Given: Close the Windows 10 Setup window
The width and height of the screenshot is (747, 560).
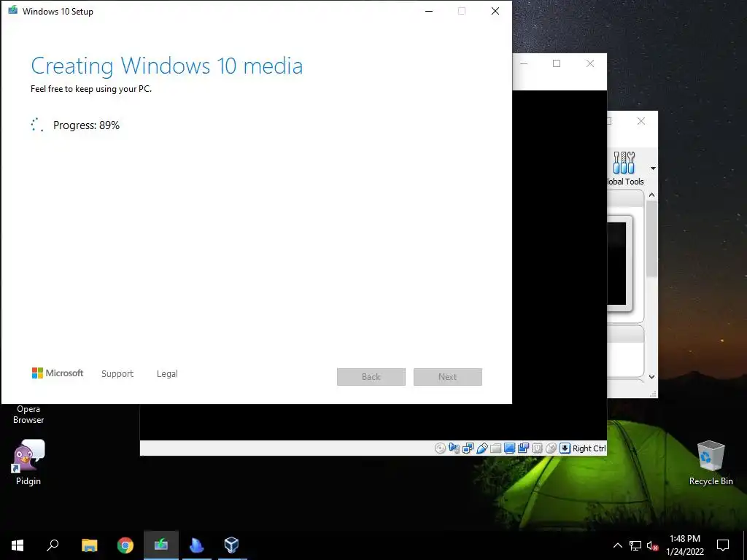Looking at the screenshot, I should 495,11.
